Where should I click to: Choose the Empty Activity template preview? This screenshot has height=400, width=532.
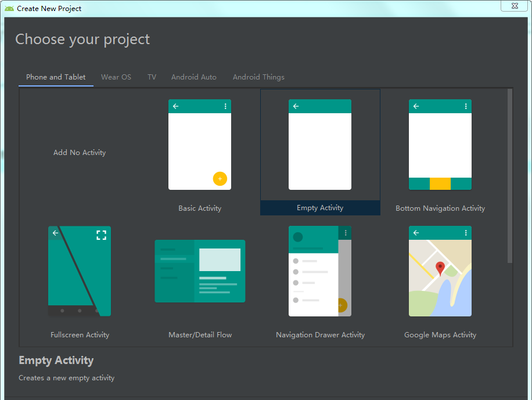click(x=319, y=145)
